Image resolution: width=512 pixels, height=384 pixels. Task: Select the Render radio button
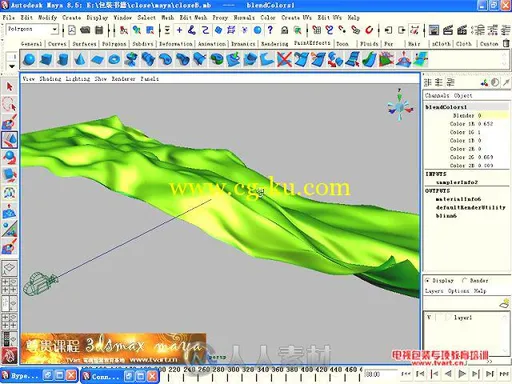(x=464, y=281)
